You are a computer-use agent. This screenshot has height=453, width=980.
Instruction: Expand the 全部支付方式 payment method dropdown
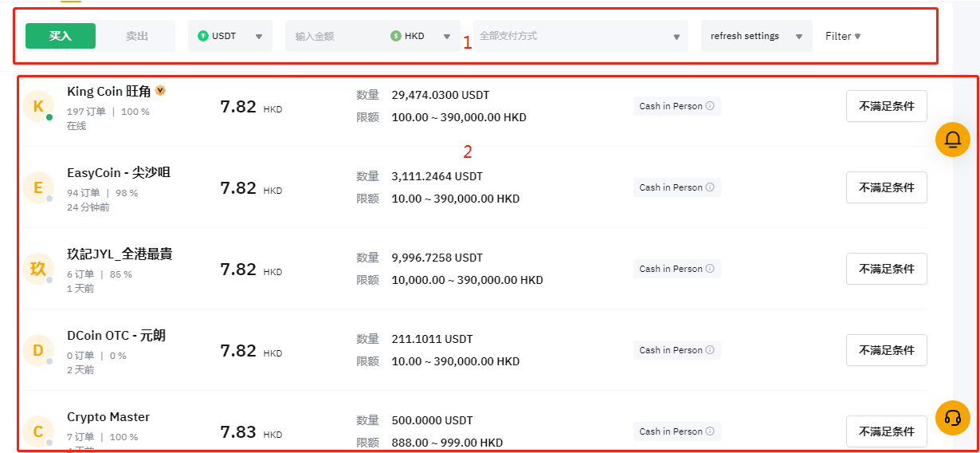tap(580, 36)
